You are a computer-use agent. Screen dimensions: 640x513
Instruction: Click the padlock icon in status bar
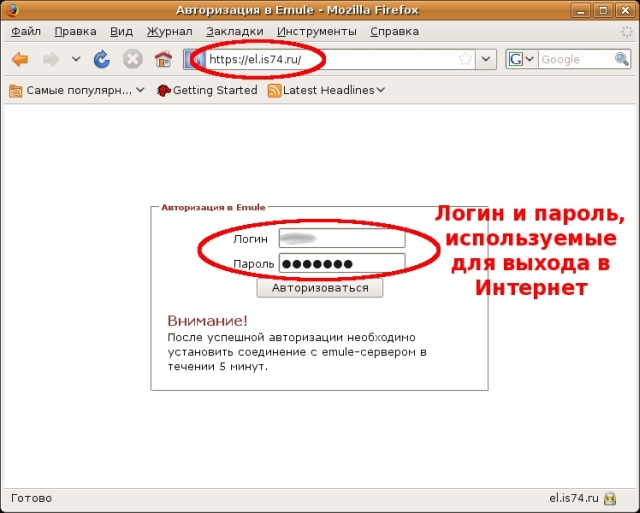click(623, 498)
